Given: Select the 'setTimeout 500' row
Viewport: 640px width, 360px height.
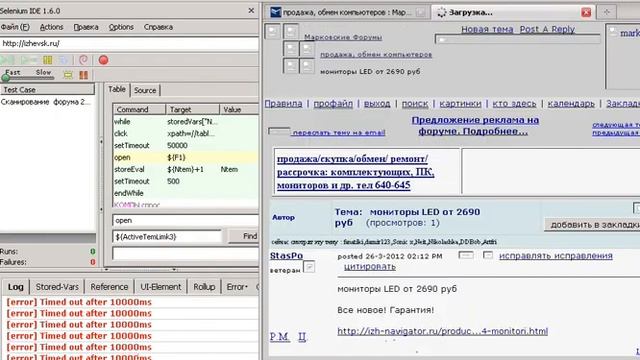Looking at the screenshot, I should [x=186, y=181].
